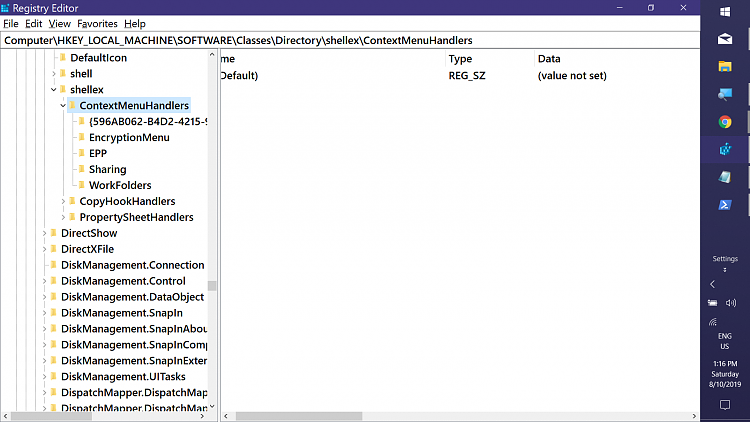Expand the PropertySheetHandlers key
Screen dimensions: 750x422
point(63,217)
